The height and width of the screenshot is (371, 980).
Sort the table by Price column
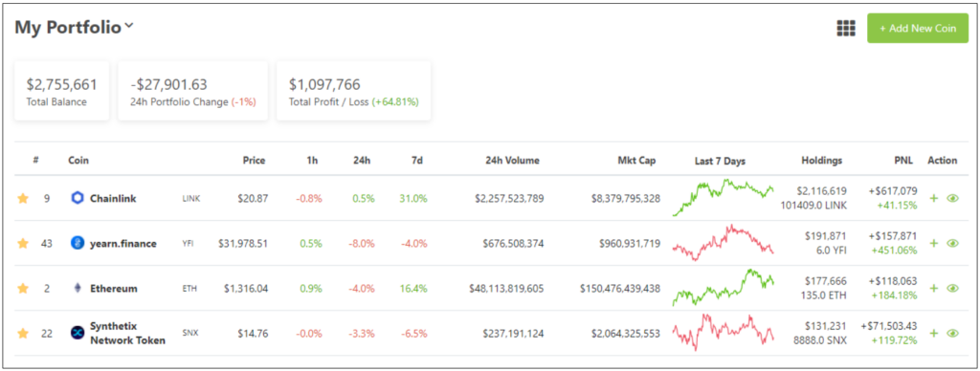(x=254, y=161)
